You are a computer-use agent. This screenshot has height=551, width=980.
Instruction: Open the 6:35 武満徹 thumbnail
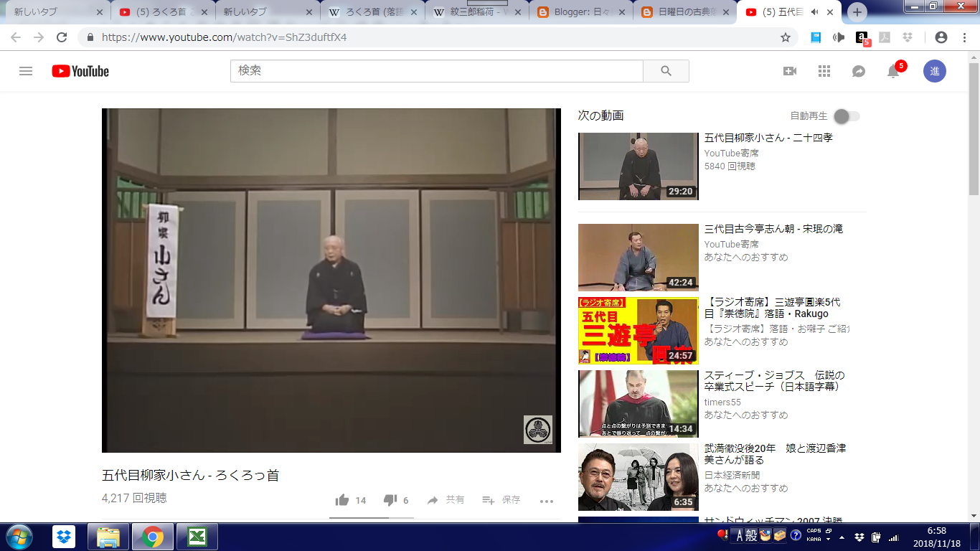639,477
